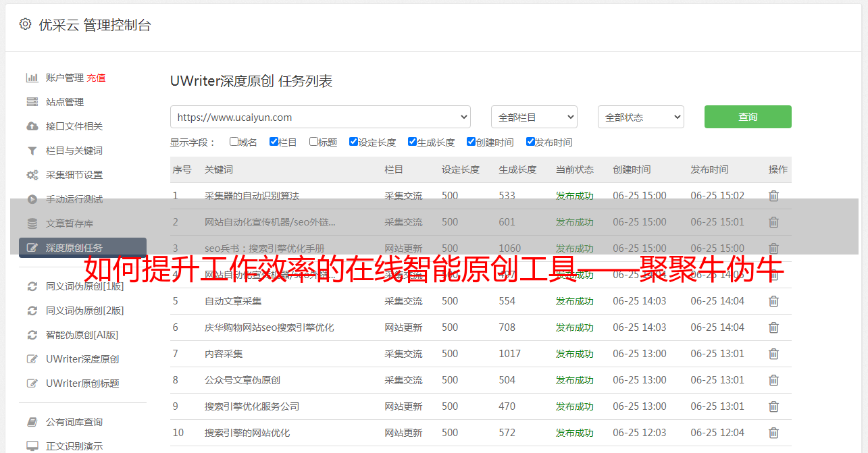The width and height of the screenshot is (868, 453).
Task: Uncheck the 创建时间 display field checkbox
Action: [x=471, y=142]
